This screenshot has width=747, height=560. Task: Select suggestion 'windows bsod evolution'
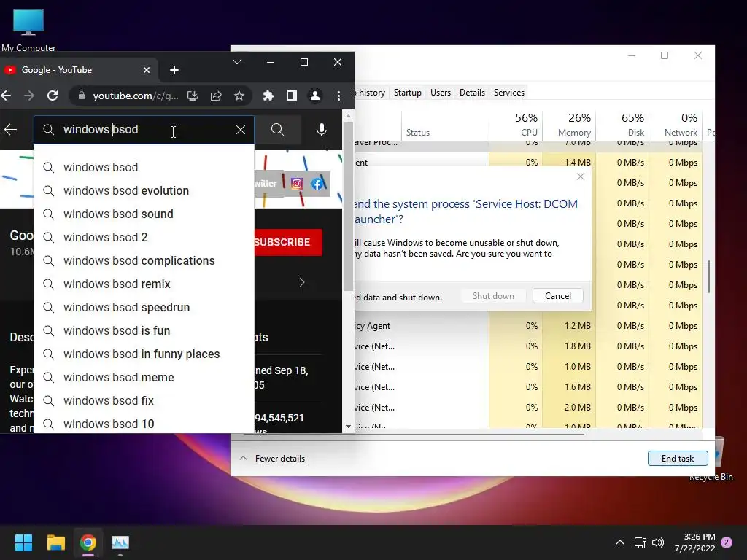(144, 190)
